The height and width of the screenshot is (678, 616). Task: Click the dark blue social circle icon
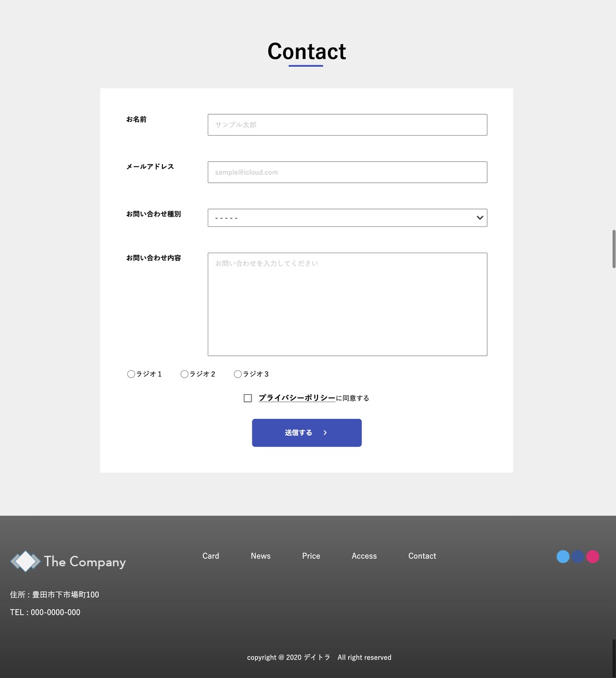coord(578,557)
